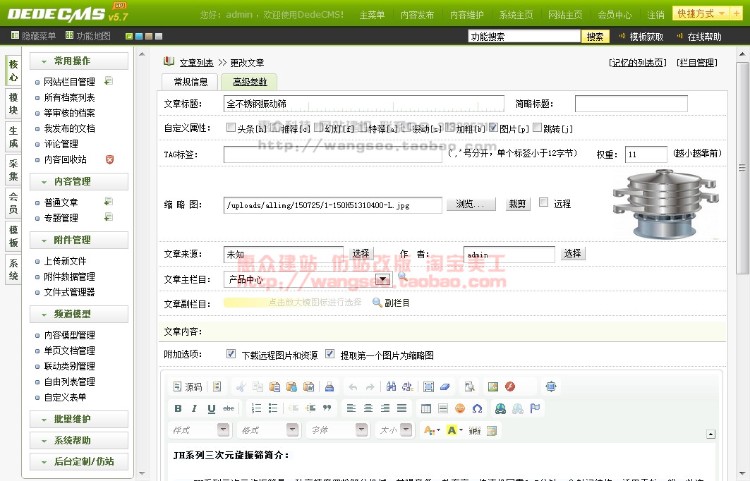Pick the blue skin color square
Screen dimensions: 750x481
coord(139,36)
